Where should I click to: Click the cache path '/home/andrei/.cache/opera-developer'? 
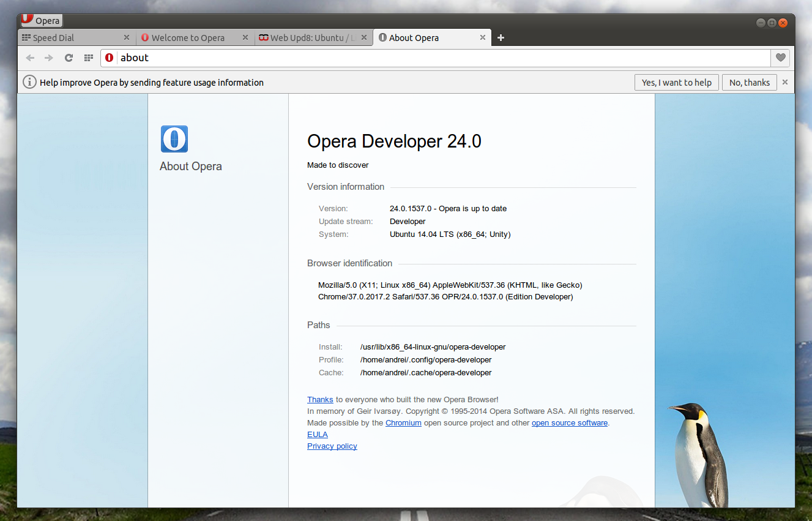(426, 373)
